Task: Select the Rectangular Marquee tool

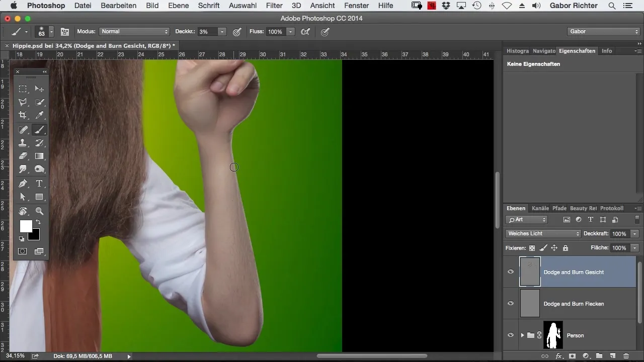Action: [x=23, y=89]
